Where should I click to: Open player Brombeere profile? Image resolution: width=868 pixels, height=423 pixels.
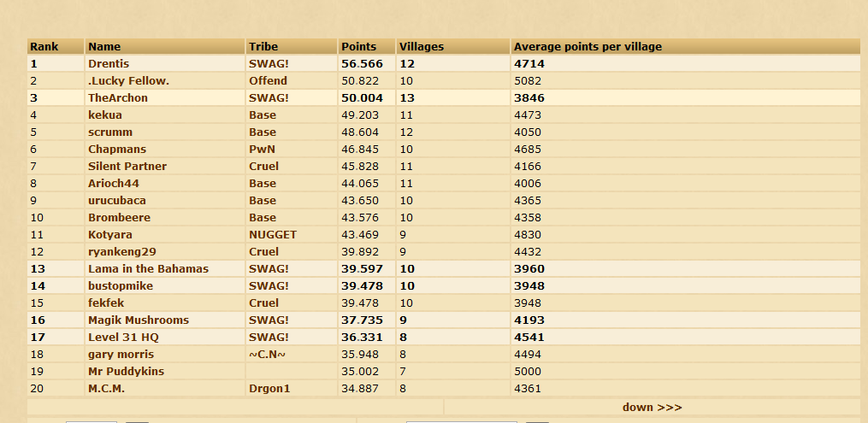point(119,217)
